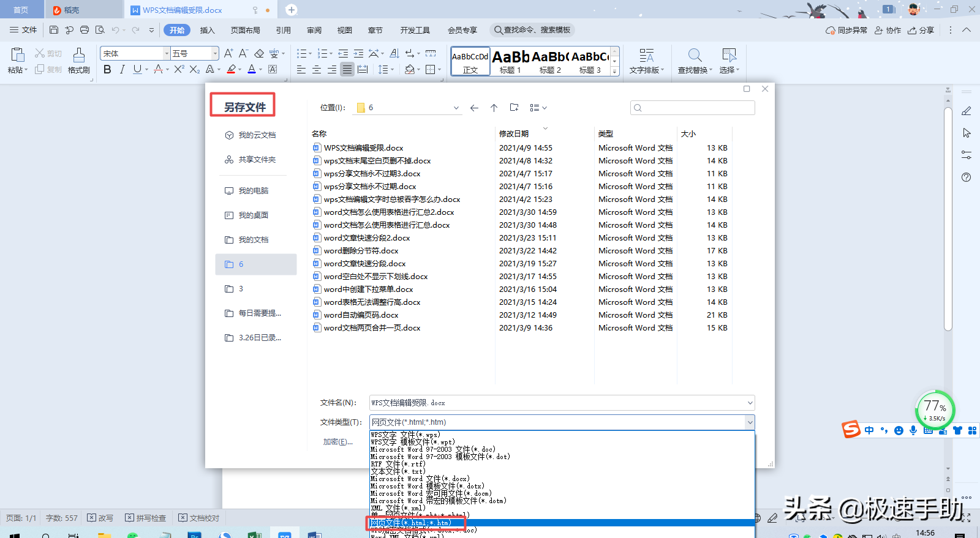
Task: Expand the location (位置) folder dropdown
Action: tap(456, 108)
